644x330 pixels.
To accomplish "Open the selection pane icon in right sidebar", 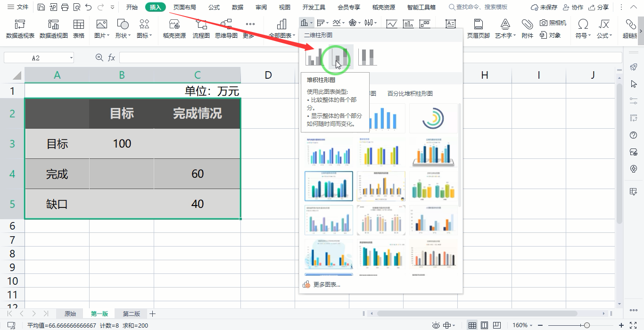I will 634,83.
